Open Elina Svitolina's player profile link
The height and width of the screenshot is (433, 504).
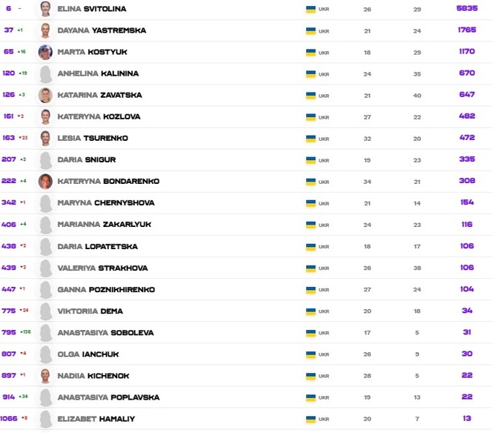click(92, 9)
